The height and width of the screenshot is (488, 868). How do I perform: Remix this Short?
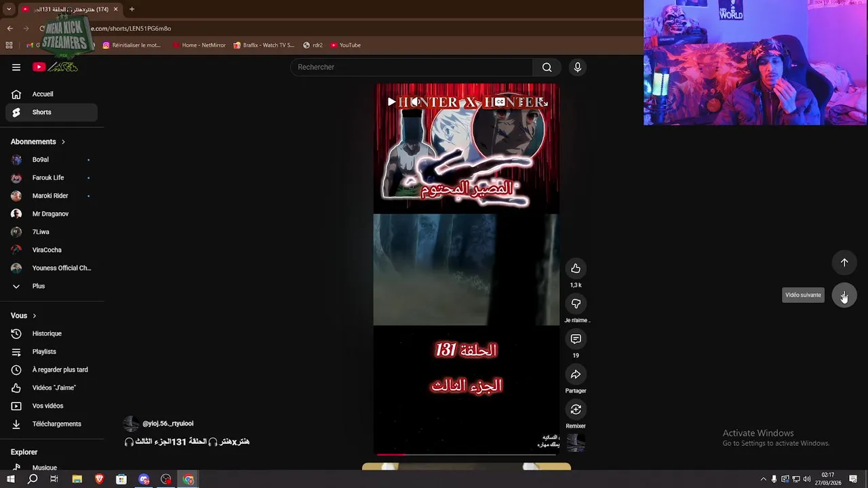tap(576, 409)
